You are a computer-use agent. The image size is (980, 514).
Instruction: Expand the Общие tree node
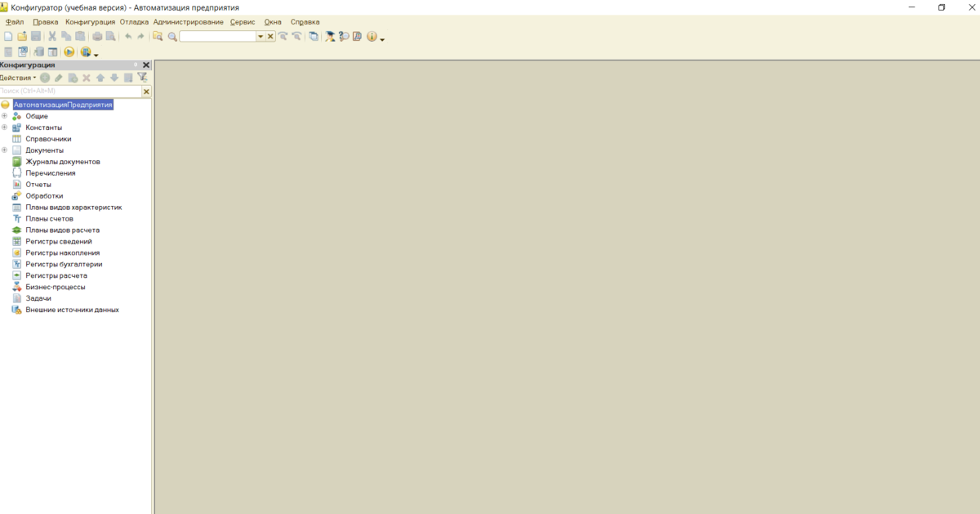point(4,116)
